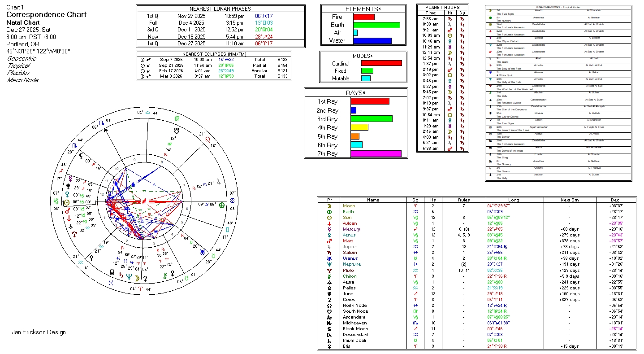Click the red Fire element bar
644x354 pixels.
pos(363,17)
